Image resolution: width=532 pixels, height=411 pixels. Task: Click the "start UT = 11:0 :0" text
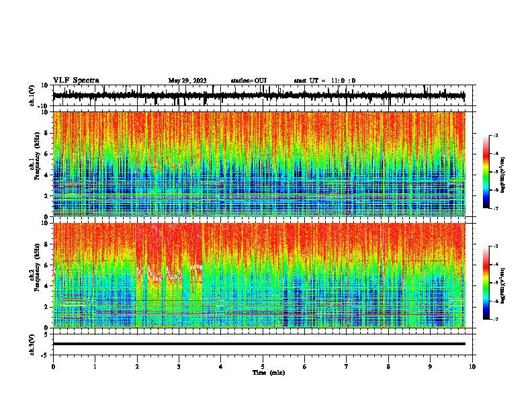324,81
